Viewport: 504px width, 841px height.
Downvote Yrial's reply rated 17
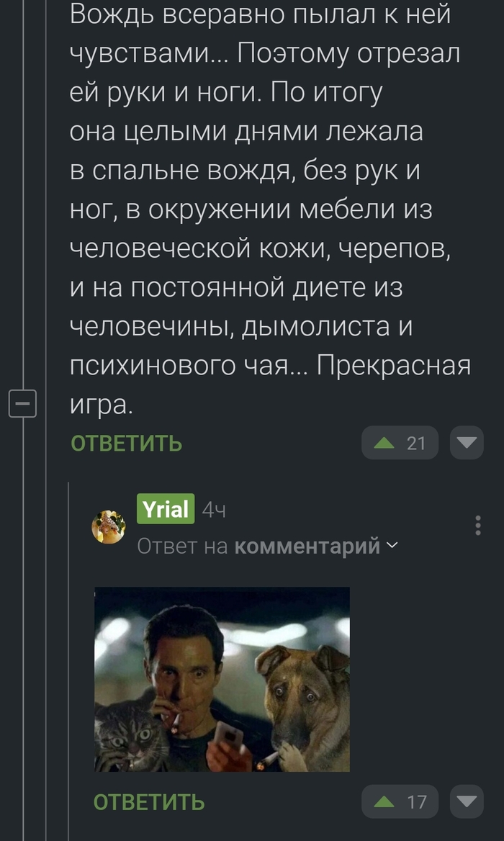pyautogui.click(x=467, y=802)
